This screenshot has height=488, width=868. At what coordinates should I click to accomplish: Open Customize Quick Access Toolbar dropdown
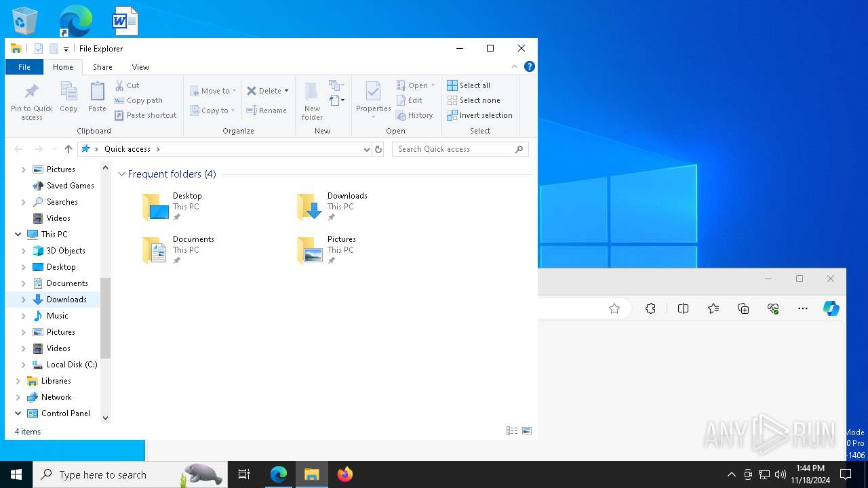coord(66,49)
